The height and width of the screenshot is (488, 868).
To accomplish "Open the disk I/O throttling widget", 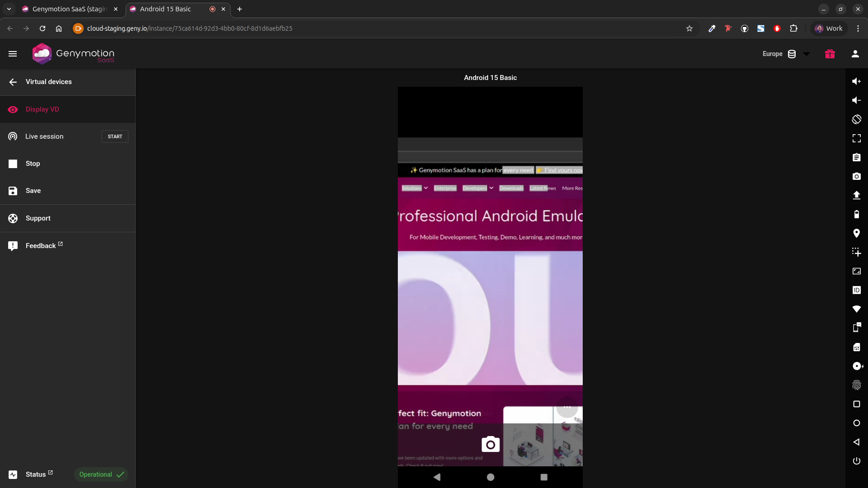I will coord(857,366).
